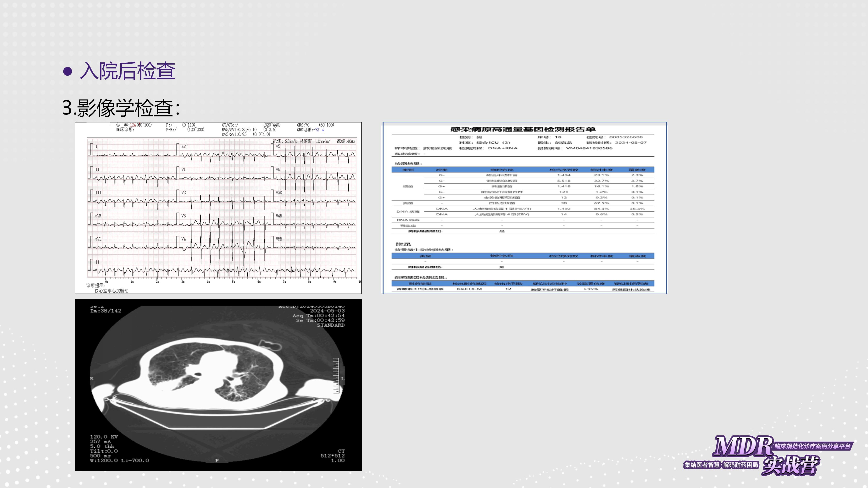The width and height of the screenshot is (868, 488).
Task: Click the 集结医者智慧·解码耐药困局 slogan
Action: 721,465
